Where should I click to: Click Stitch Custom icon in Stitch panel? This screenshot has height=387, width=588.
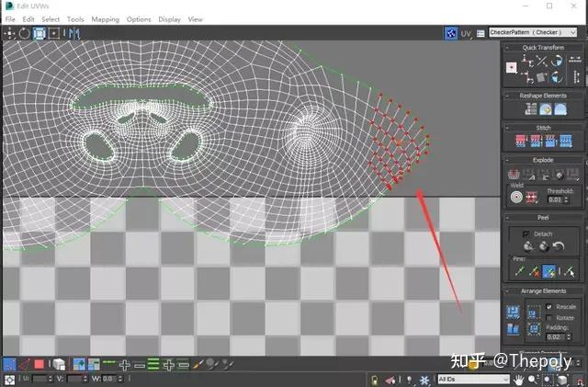pos(566,142)
